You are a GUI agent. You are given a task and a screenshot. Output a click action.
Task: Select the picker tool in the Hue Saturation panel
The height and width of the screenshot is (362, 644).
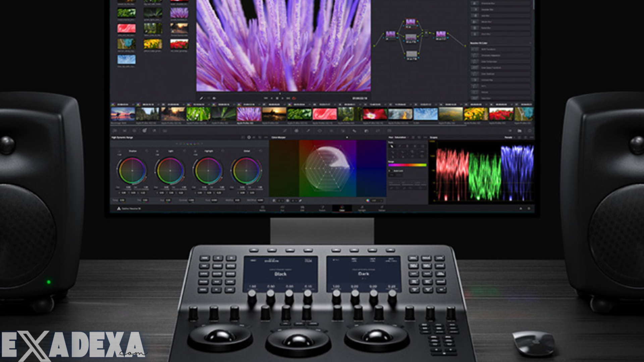(x=392, y=146)
